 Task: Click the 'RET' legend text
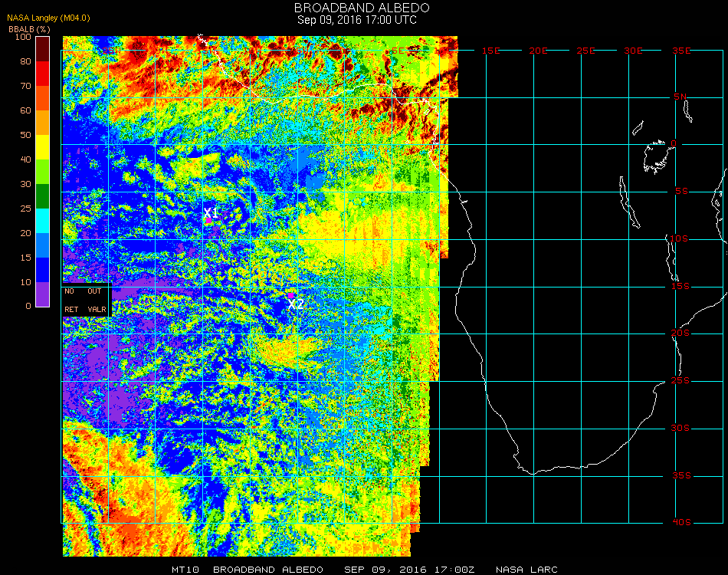click(x=71, y=309)
